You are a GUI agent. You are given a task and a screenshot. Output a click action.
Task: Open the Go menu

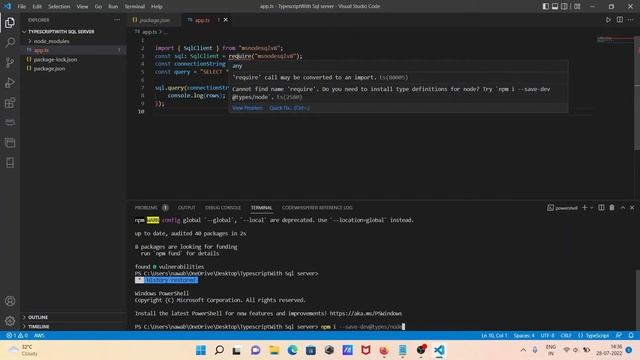tap(98, 7)
